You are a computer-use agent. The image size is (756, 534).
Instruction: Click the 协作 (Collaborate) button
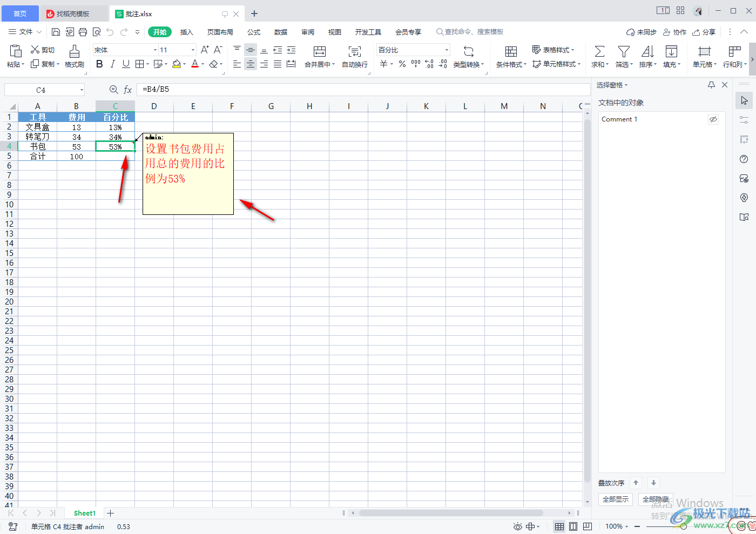(675, 32)
